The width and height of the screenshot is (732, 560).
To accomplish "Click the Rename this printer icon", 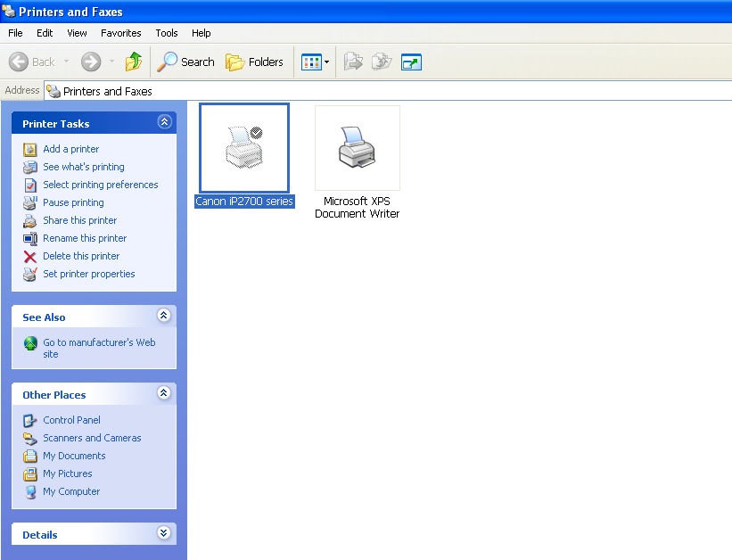I will [x=30, y=239].
